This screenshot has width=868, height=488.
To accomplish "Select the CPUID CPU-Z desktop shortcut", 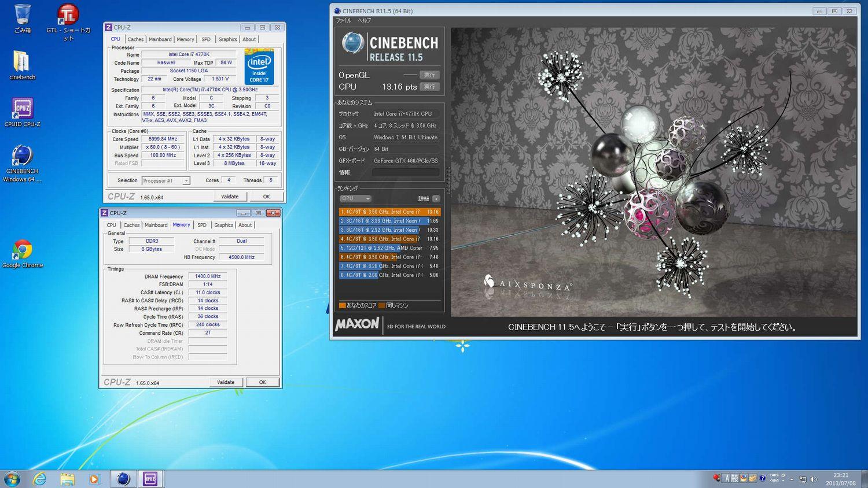I will 22,112.
